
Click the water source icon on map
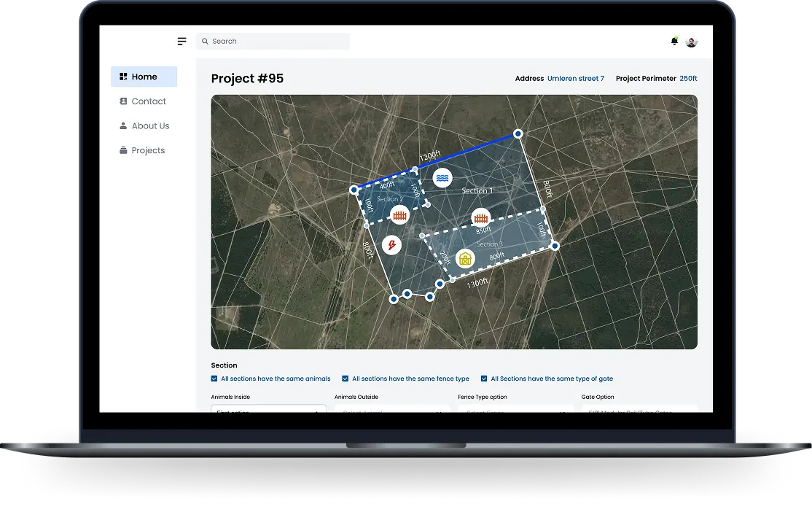pyautogui.click(x=442, y=178)
